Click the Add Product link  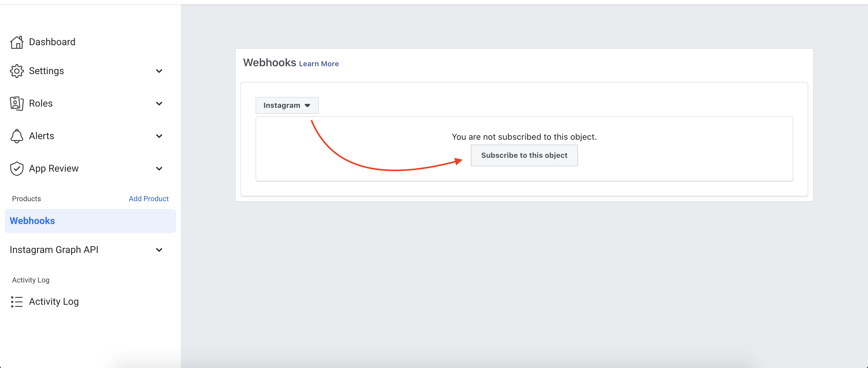pyautogui.click(x=149, y=199)
